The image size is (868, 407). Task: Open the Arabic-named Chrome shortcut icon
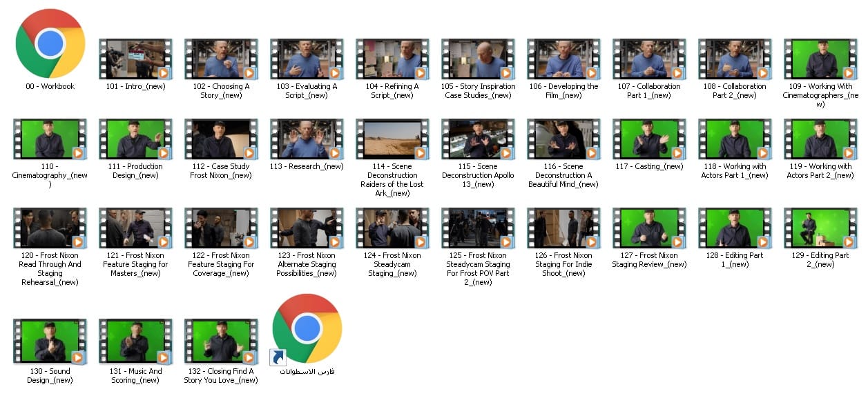point(307,329)
